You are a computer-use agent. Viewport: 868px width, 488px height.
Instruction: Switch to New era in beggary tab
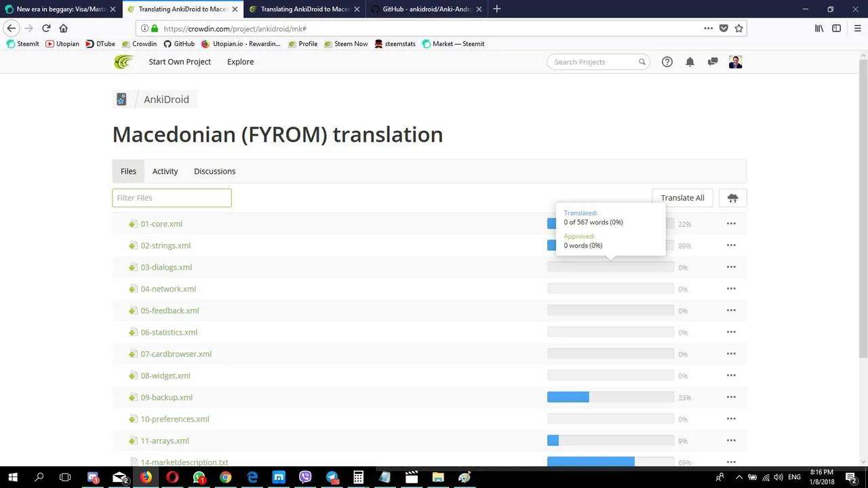61,9
